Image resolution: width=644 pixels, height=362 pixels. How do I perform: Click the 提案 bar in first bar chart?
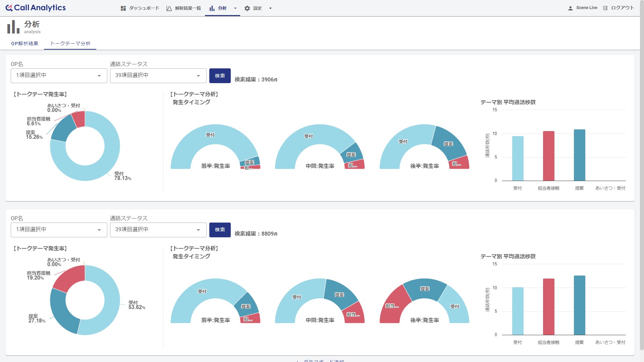click(579, 155)
